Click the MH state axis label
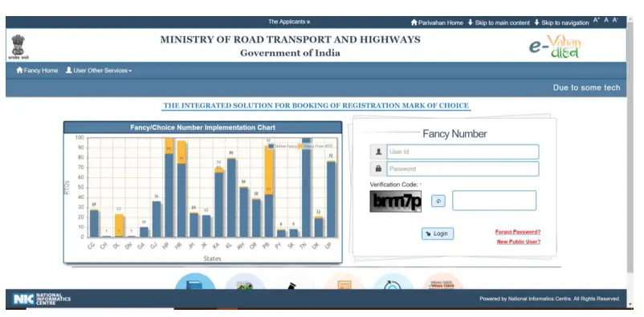The image size is (644, 317). (241, 246)
